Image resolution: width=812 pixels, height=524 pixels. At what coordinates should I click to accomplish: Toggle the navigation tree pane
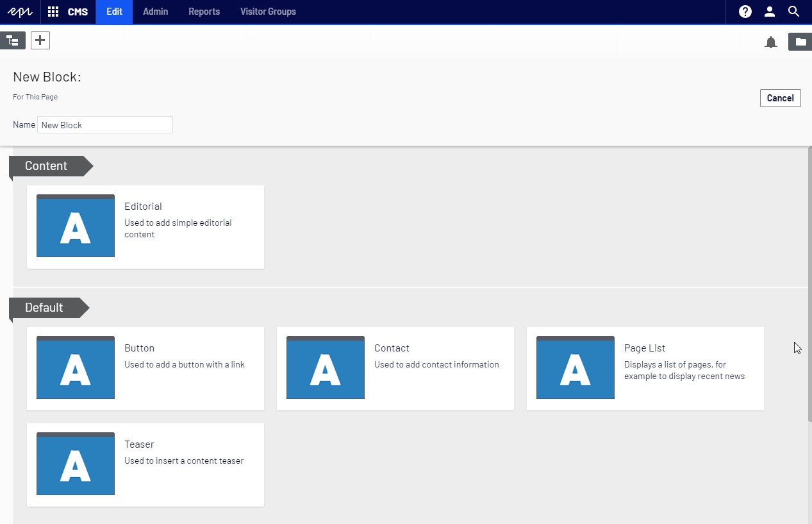tap(13, 41)
